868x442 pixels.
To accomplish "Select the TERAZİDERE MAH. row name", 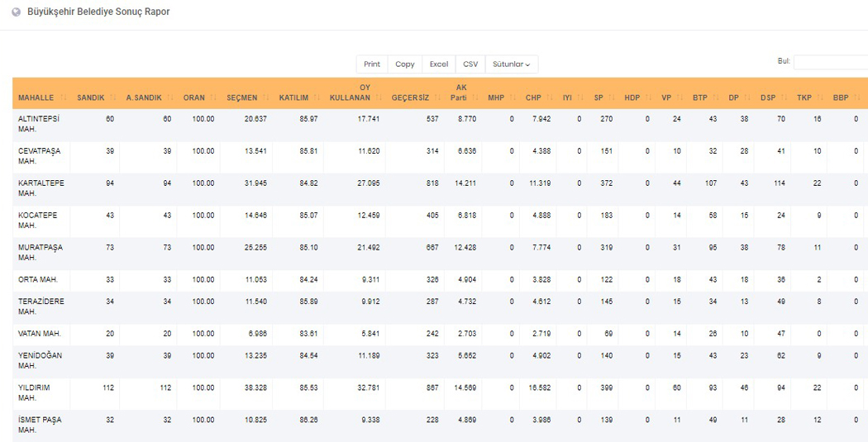I will pyautogui.click(x=41, y=307).
